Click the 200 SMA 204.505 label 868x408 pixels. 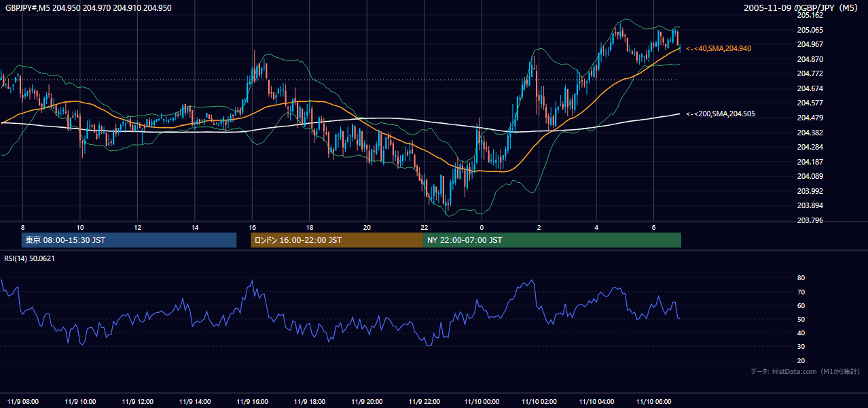point(721,114)
